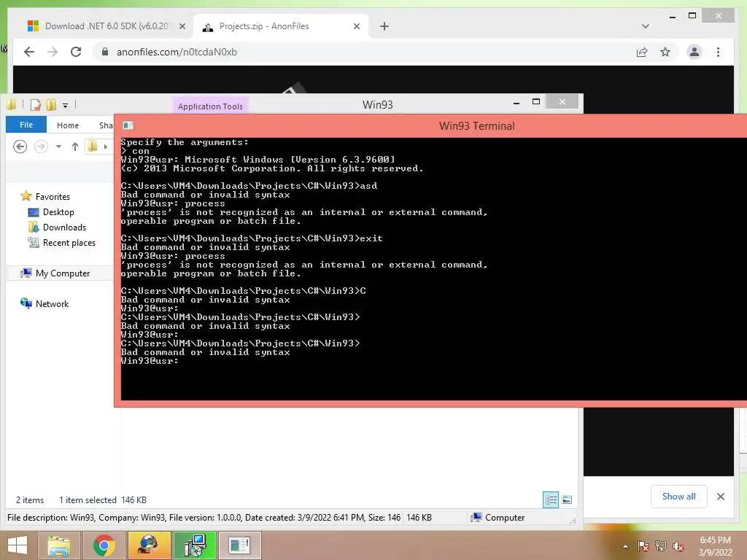Image resolution: width=747 pixels, height=560 pixels.
Task: Click Win93 Terminal window system icon
Action: click(x=128, y=125)
